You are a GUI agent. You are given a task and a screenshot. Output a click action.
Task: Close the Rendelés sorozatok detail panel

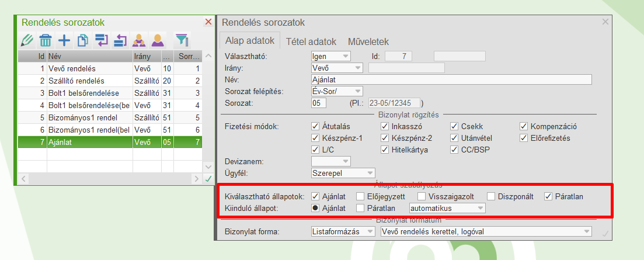pyautogui.click(x=605, y=22)
